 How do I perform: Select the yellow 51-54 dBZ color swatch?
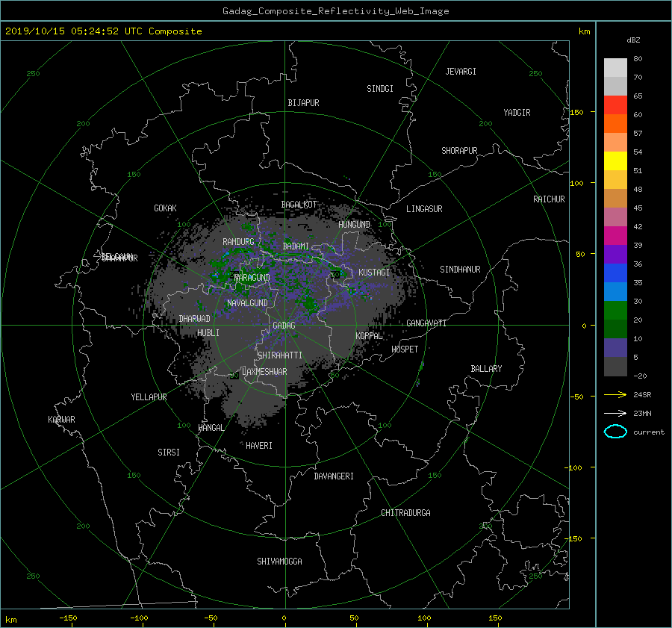615,161
